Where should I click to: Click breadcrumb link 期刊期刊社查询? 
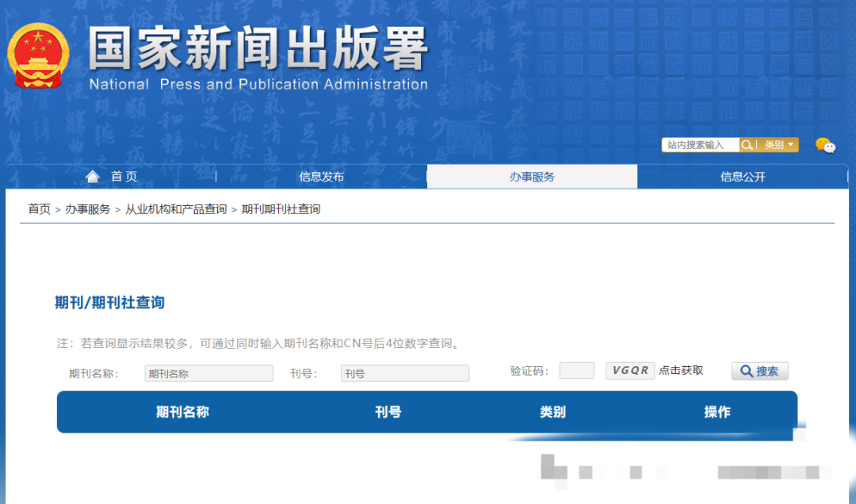click(281, 209)
